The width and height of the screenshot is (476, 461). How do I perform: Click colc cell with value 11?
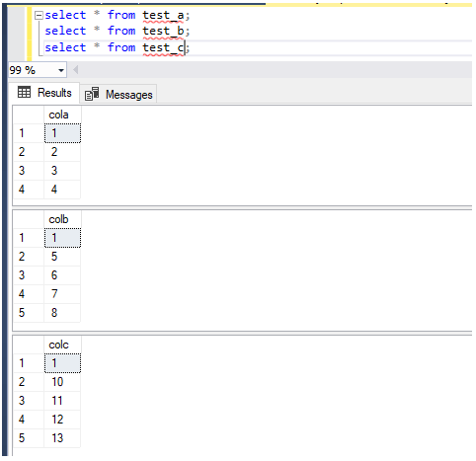coord(62,401)
